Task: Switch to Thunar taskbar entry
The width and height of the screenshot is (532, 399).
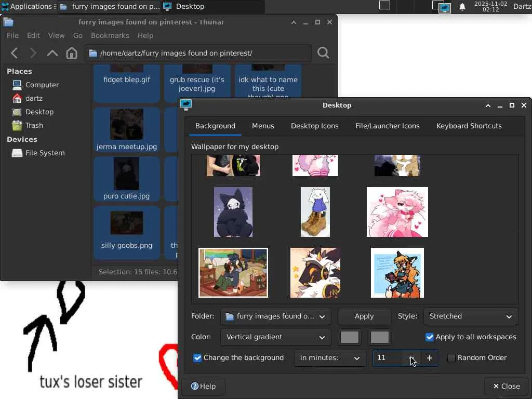Action: coord(110,6)
